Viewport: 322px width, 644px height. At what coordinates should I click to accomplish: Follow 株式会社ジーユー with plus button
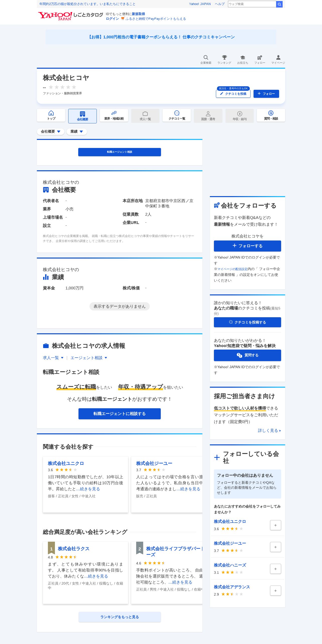276,547
